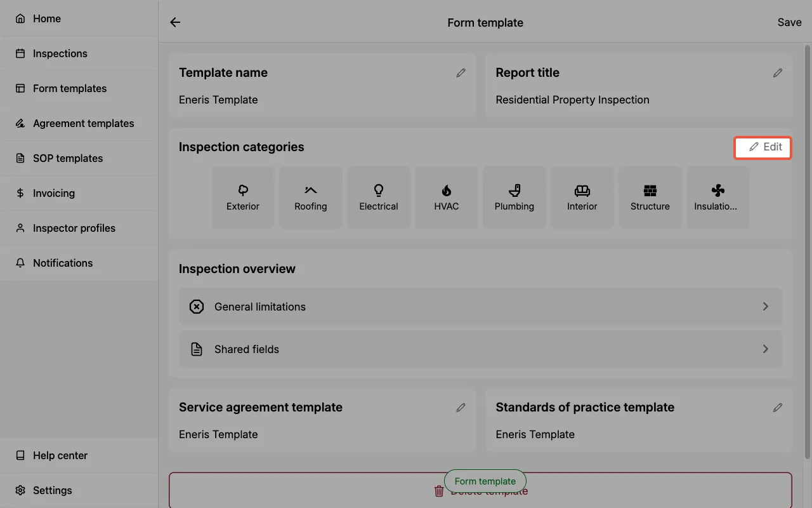The width and height of the screenshot is (812, 508).
Task: Select the Exterior inspection category icon
Action: click(x=243, y=197)
